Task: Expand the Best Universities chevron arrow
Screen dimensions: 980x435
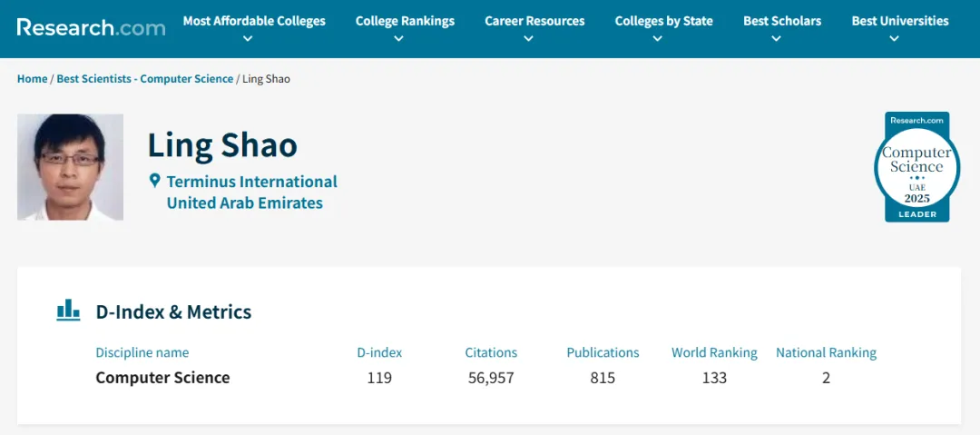Action: tap(894, 39)
